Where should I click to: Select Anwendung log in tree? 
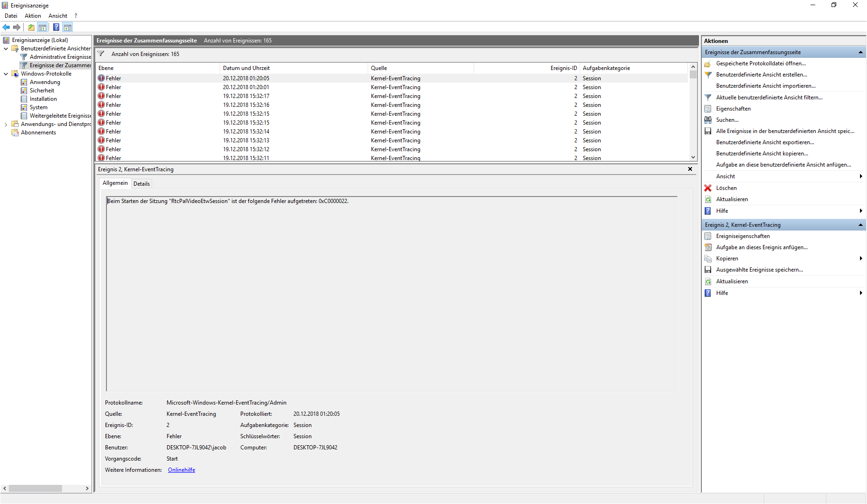(45, 82)
